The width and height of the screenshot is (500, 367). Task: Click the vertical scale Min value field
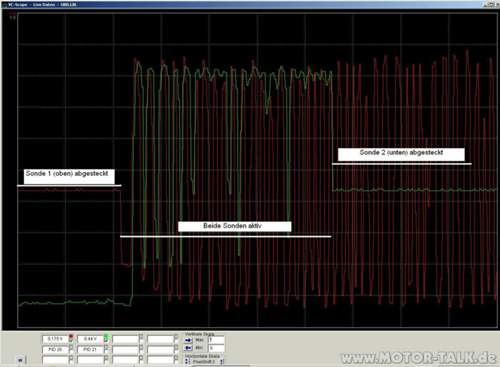coord(216,348)
